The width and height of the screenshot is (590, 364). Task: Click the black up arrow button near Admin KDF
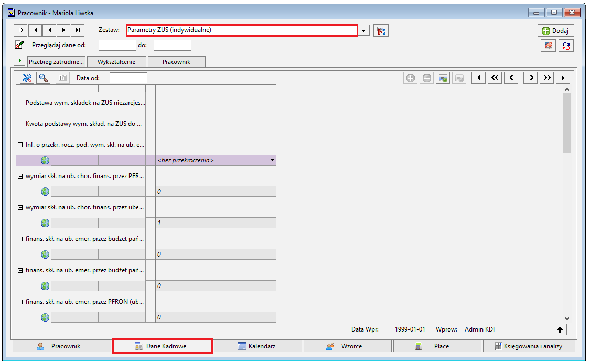[560, 330]
